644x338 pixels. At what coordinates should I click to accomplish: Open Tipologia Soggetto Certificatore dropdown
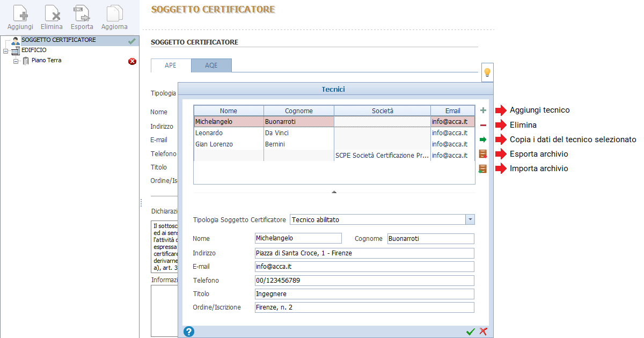point(470,219)
